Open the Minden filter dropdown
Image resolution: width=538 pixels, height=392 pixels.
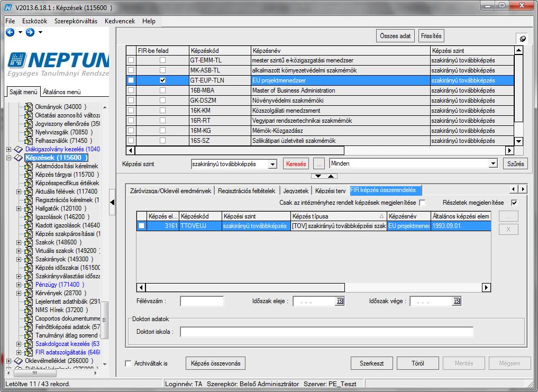coord(493,163)
